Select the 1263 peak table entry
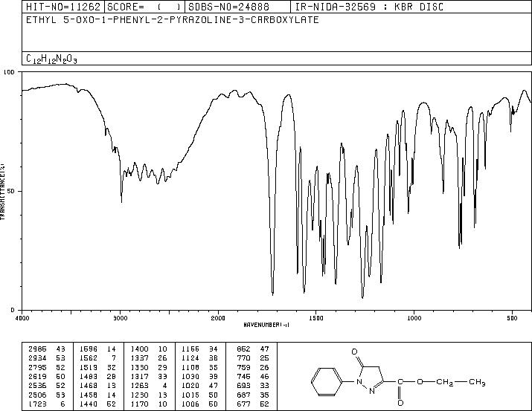This screenshot has height=411, width=532. pos(149,386)
